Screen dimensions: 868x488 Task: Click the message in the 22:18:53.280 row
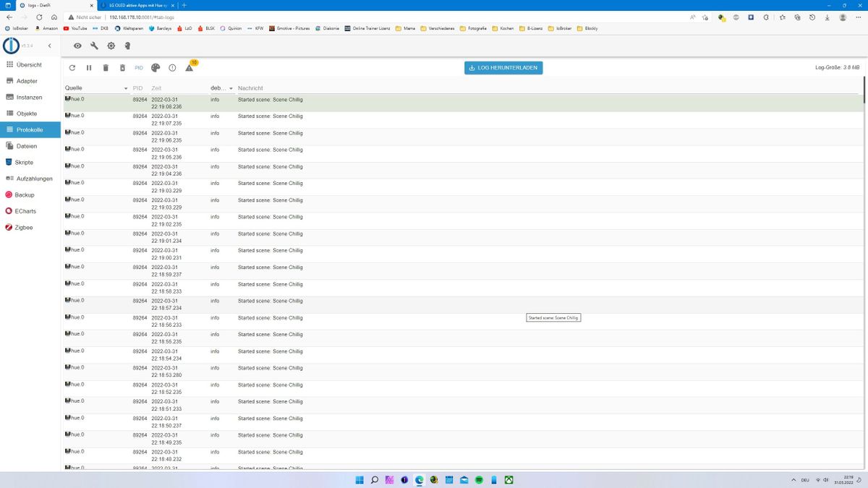point(271,368)
